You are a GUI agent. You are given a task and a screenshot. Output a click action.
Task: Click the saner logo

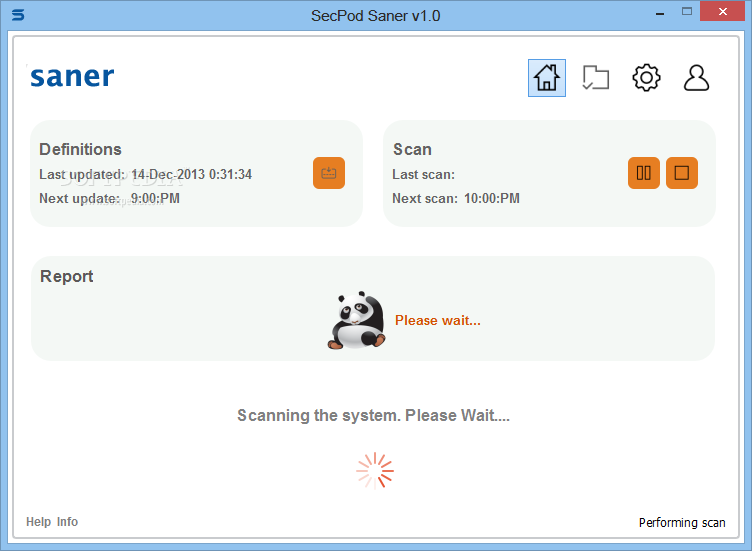[x=72, y=77]
